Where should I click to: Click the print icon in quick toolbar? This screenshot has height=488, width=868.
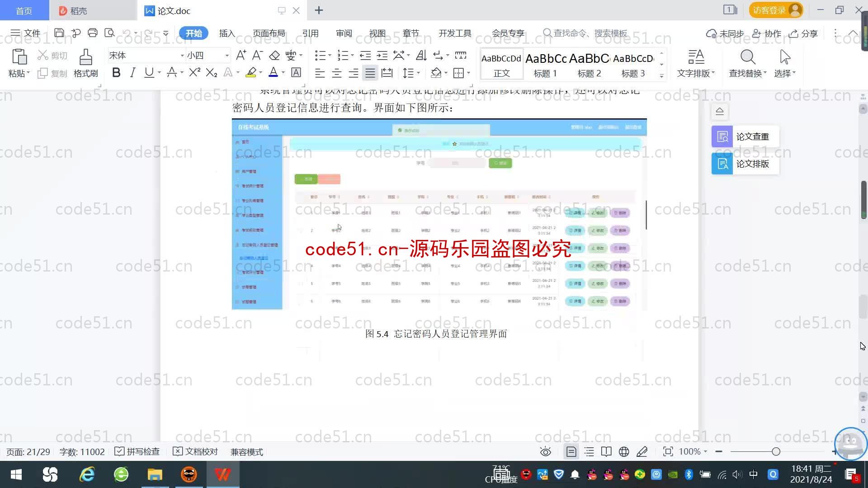(x=93, y=33)
